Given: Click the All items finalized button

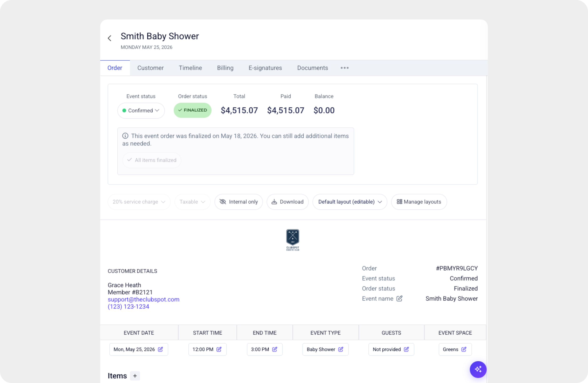Looking at the screenshot, I should [152, 160].
